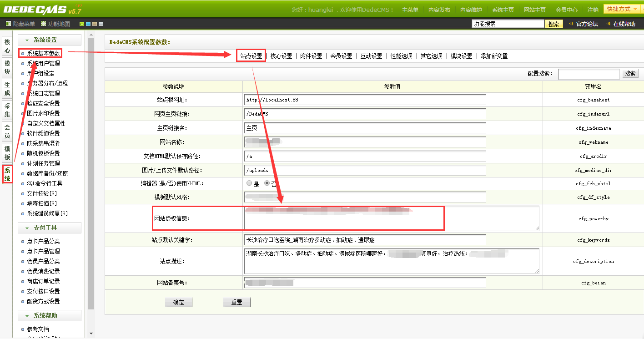Open 网站主页 in the top navigation

pos(535,10)
